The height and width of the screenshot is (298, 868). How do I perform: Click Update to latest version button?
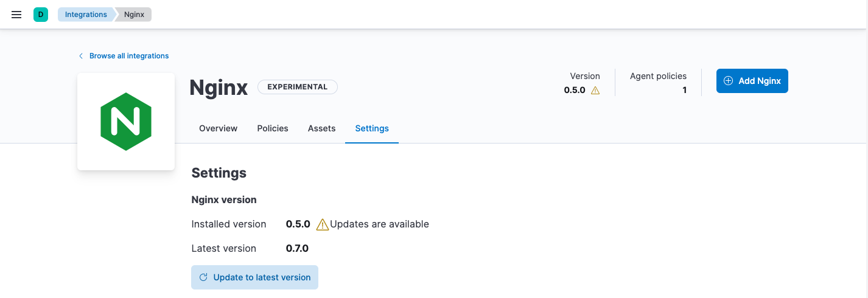click(254, 277)
